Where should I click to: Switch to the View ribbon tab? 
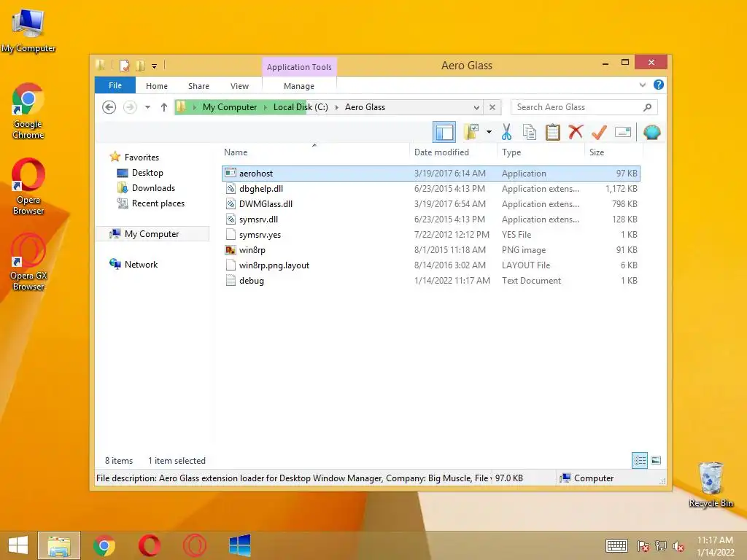239,86
